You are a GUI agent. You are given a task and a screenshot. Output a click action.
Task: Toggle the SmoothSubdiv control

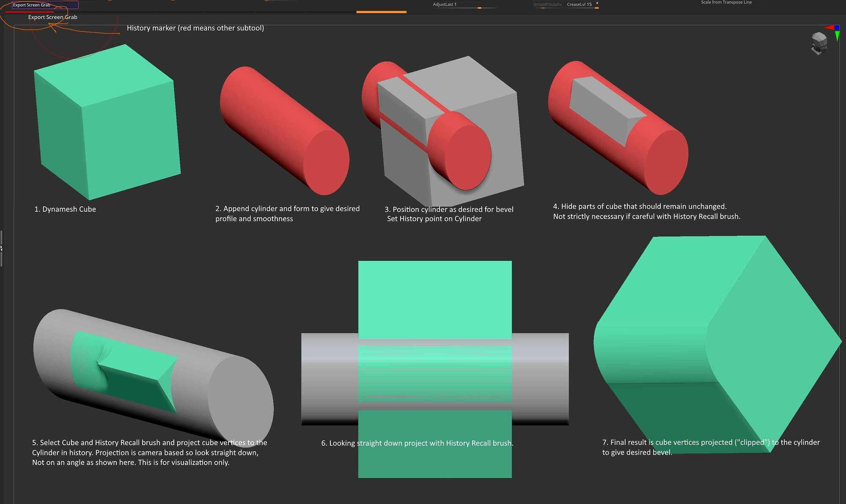pyautogui.click(x=547, y=4)
